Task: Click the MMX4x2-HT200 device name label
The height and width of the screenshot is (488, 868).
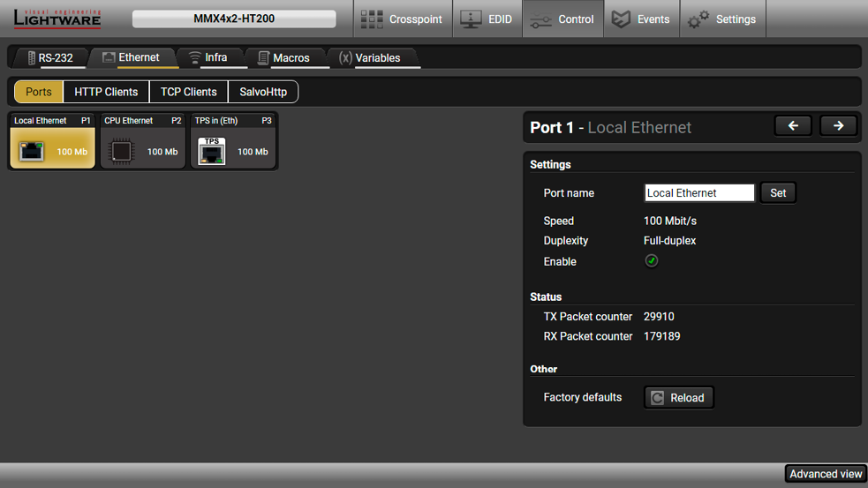Action: 234,19
